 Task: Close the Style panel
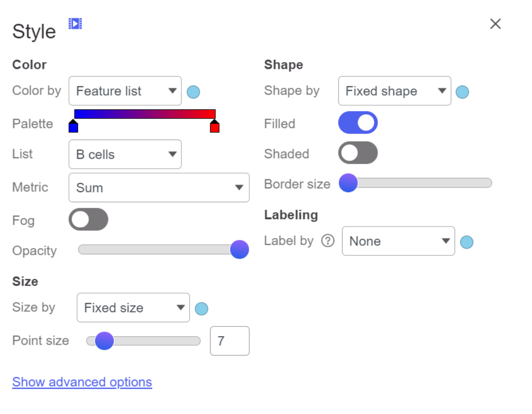click(495, 24)
